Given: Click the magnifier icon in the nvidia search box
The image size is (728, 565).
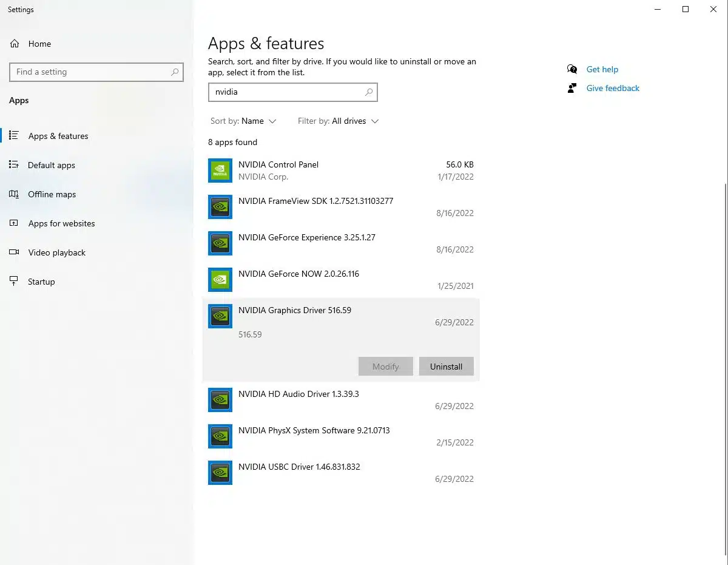Looking at the screenshot, I should pos(369,92).
